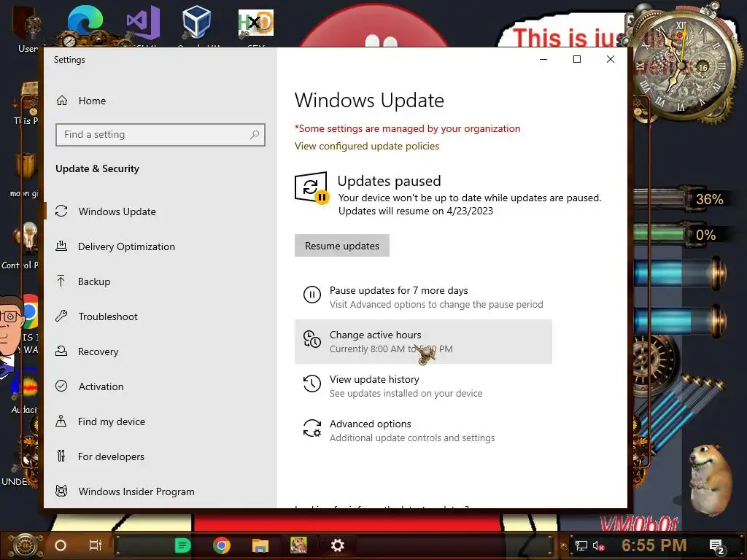Click the For developers icon
Image resolution: width=747 pixels, height=560 pixels.
click(x=61, y=456)
